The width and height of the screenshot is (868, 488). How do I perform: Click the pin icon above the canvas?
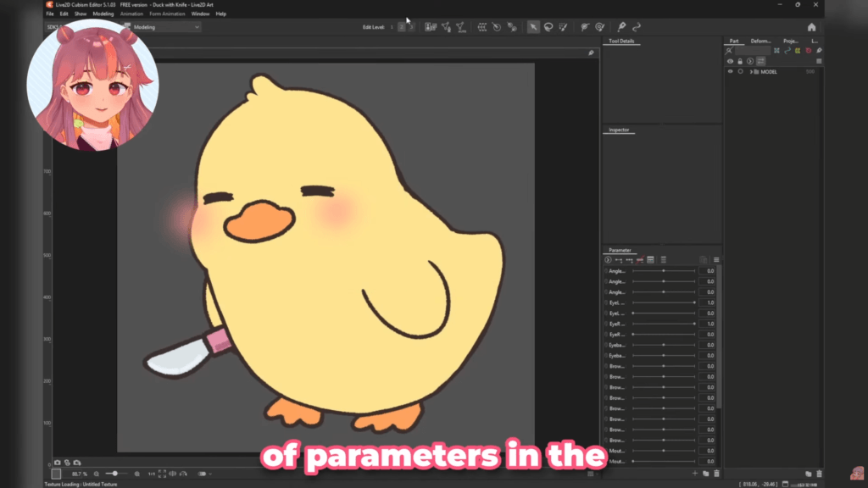coord(591,53)
